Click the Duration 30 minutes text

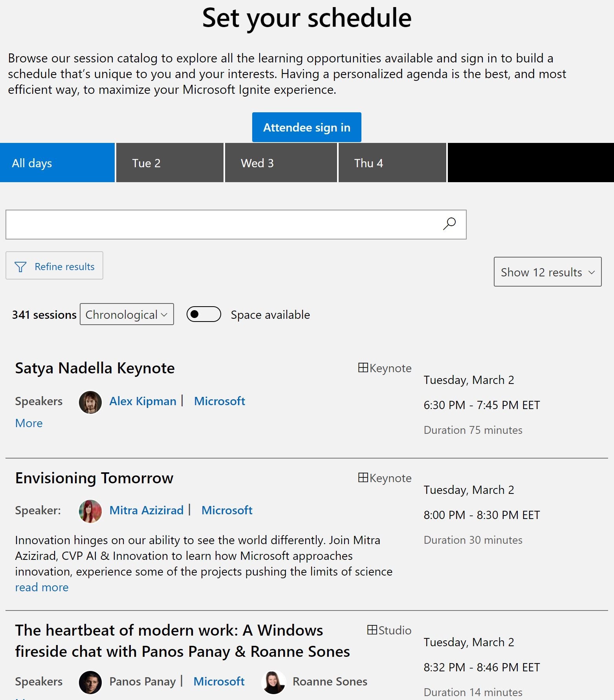(x=473, y=540)
